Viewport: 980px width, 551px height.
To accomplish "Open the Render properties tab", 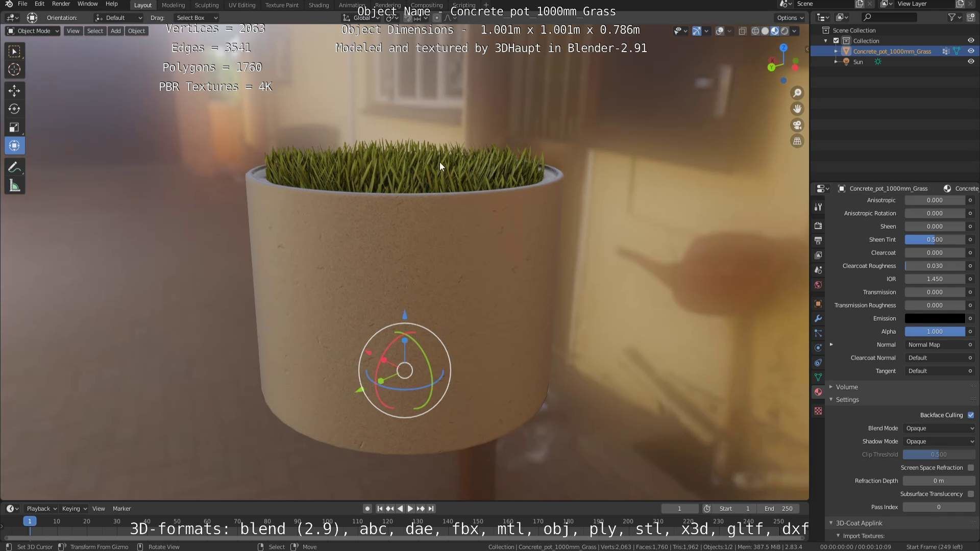I will click(x=818, y=226).
